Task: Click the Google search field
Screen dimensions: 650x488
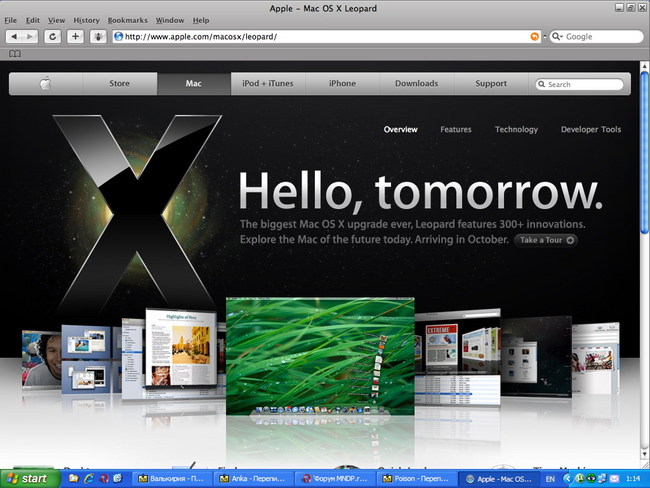Action: pyautogui.click(x=597, y=36)
